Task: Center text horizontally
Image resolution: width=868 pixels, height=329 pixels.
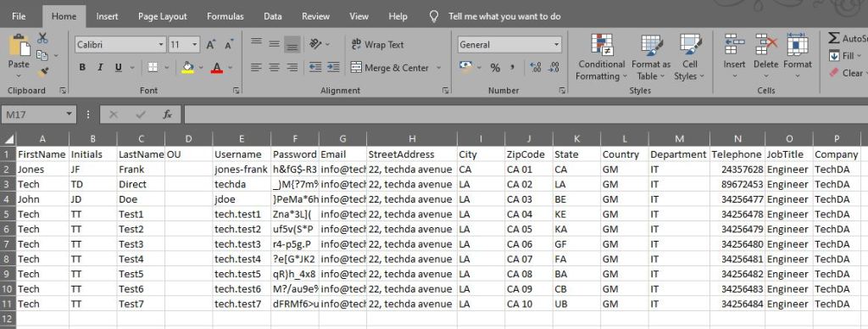Action: [x=274, y=68]
